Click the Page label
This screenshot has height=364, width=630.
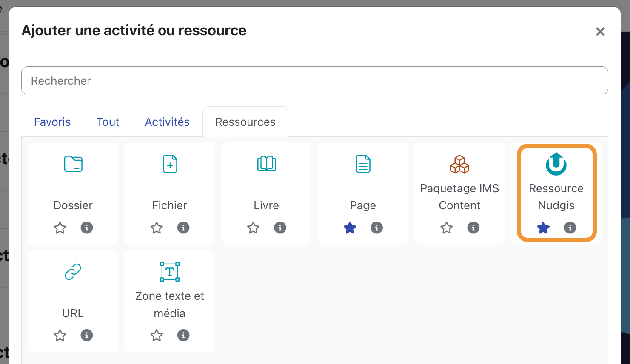[x=363, y=205]
